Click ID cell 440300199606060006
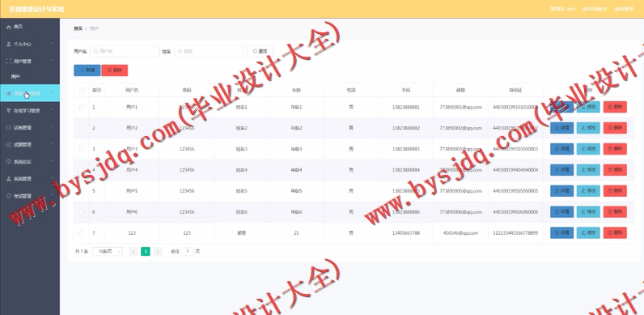 click(515, 212)
